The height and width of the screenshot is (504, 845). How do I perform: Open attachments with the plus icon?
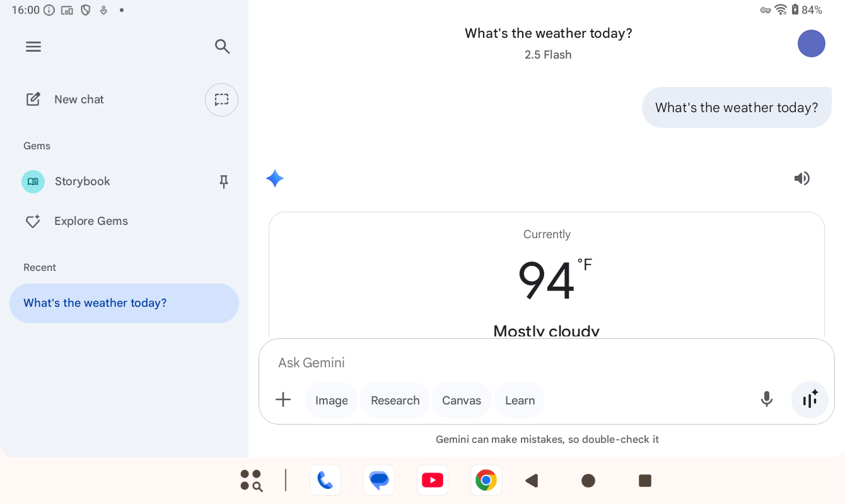coord(283,399)
